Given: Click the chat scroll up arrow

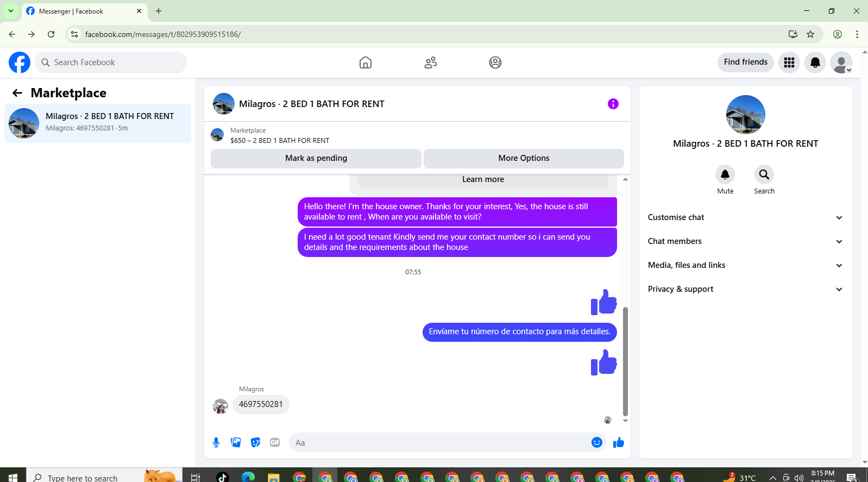Looking at the screenshot, I should pos(625,179).
